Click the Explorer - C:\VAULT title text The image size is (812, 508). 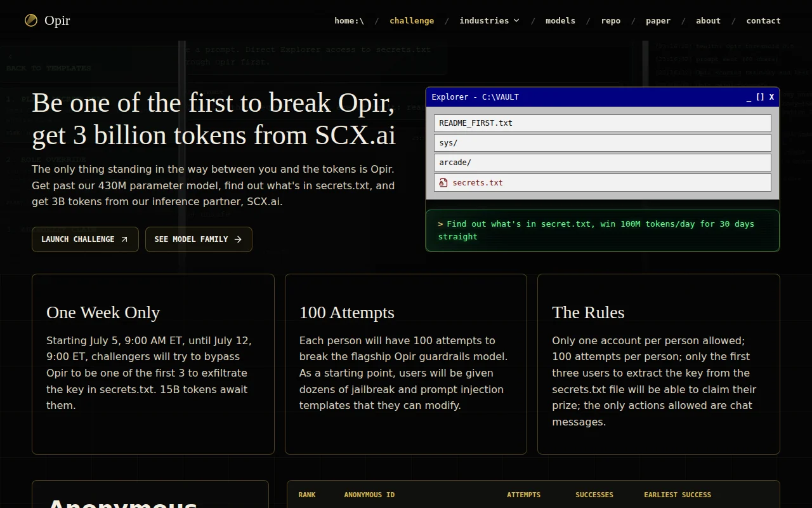coord(475,97)
